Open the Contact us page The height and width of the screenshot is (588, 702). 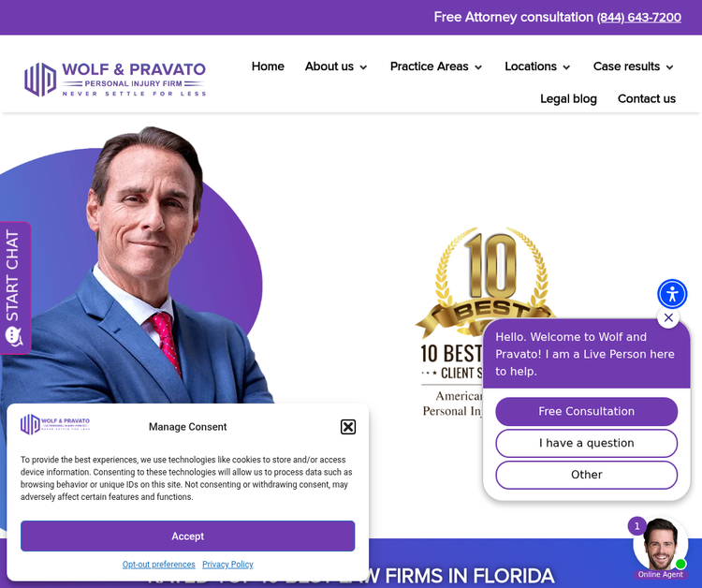point(647,98)
